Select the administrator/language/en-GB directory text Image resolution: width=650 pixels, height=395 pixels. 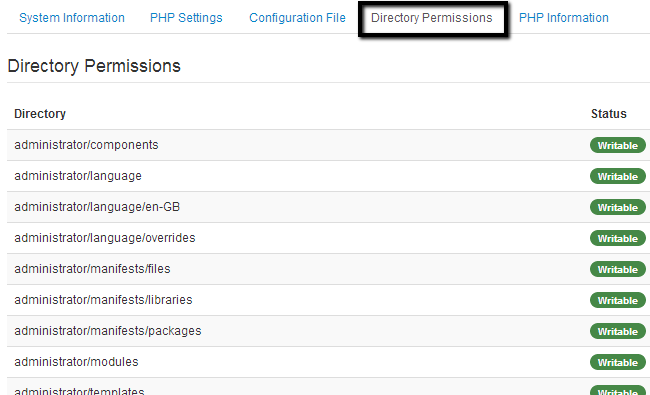97,207
